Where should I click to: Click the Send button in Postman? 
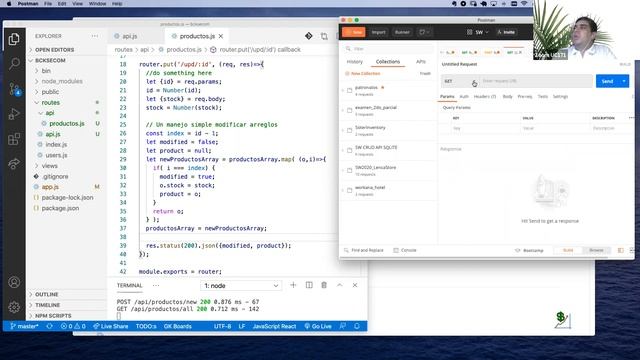pos(607,81)
